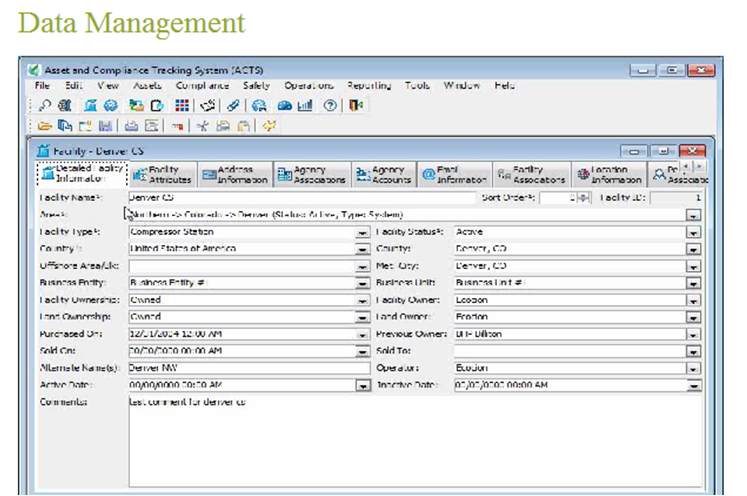Select the Agency Accounts tab
Image resolution: width=747 pixels, height=496 pixels.
click(385, 175)
